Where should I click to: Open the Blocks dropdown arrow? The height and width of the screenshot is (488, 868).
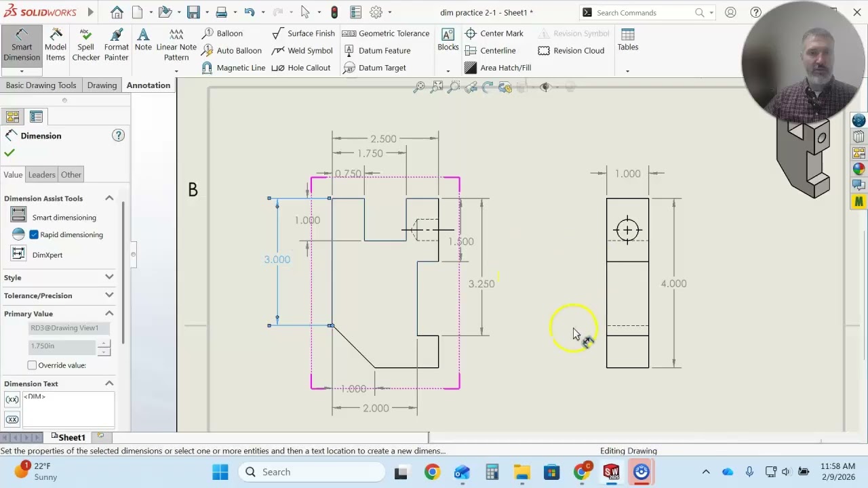(x=448, y=70)
